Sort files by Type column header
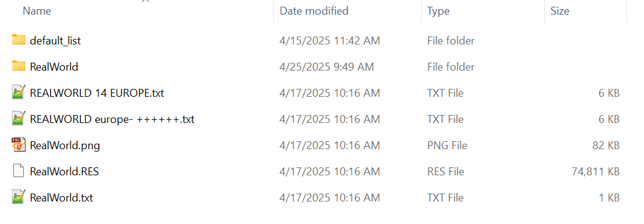The height and width of the screenshot is (224, 644). coord(438,11)
